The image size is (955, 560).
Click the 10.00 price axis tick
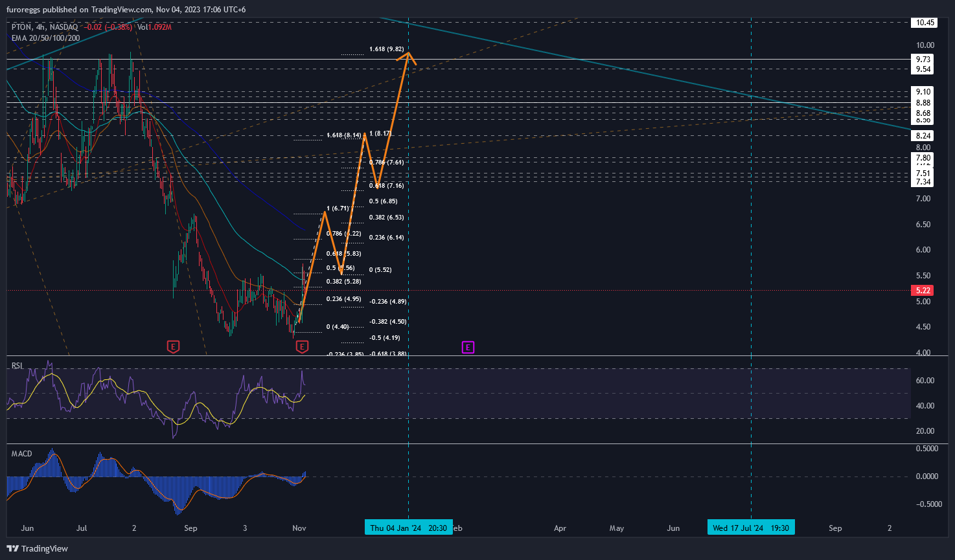coord(925,45)
